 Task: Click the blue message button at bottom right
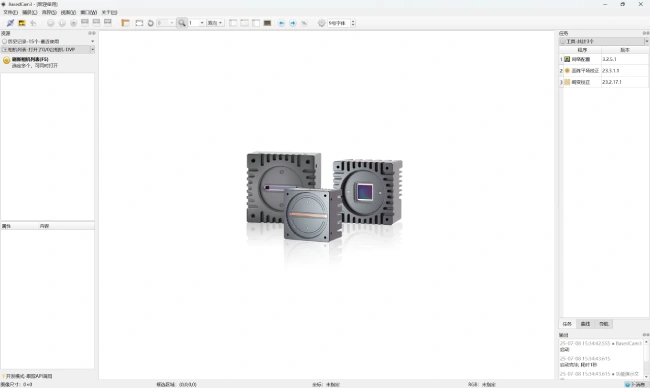pyautogui.click(x=636, y=385)
